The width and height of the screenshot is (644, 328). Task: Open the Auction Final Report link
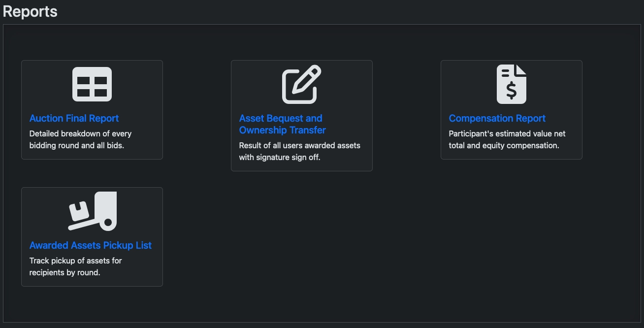click(x=74, y=118)
